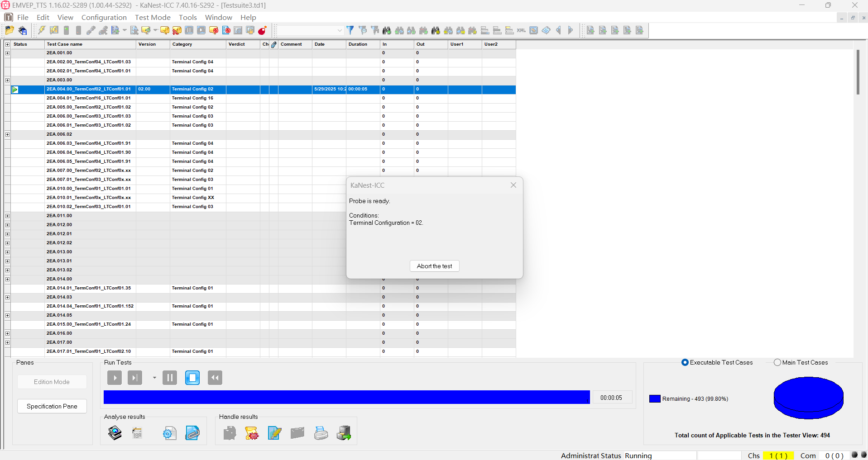
Task: Click the open folder toolbar icon
Action: [x=9, y=30]
